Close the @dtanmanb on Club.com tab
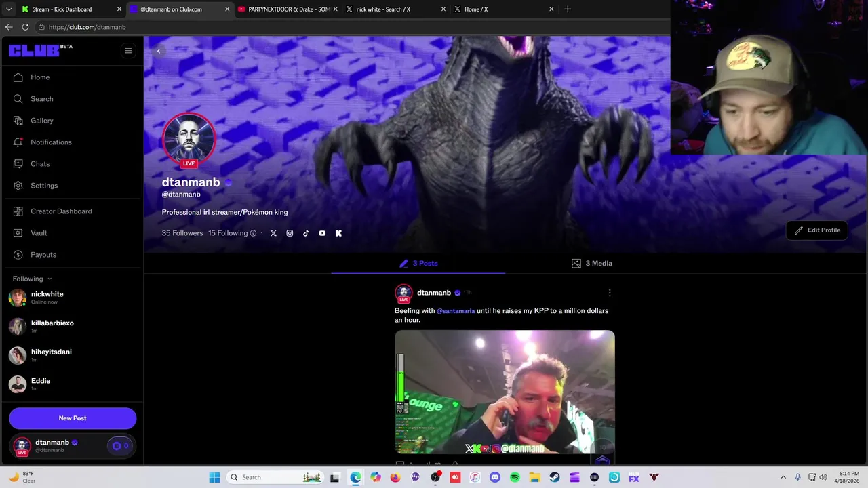Screen dimensions: 868x488 (226, 9)
